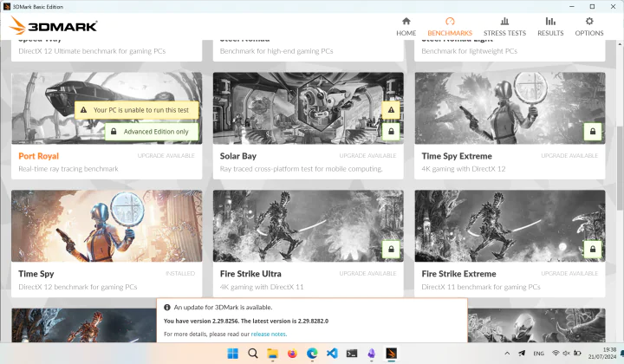This screenshot has height=364, width=624.
Task: Click the Fire Strike Extreme title
Action: pos(458,274)
